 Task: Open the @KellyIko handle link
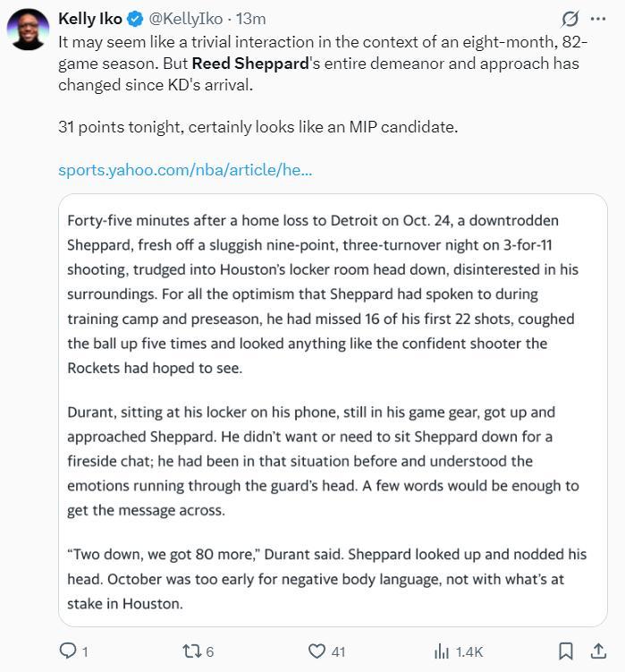[189, 18]
